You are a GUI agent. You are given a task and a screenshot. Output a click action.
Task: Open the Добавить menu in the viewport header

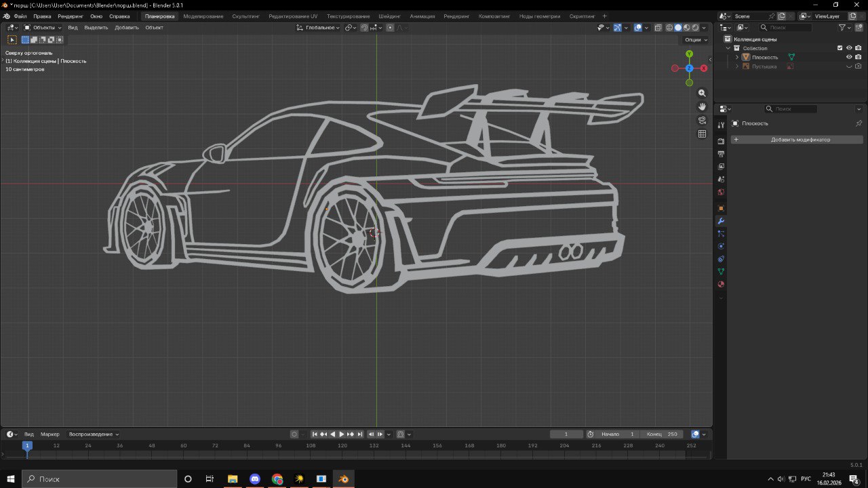tap(127, 28)
